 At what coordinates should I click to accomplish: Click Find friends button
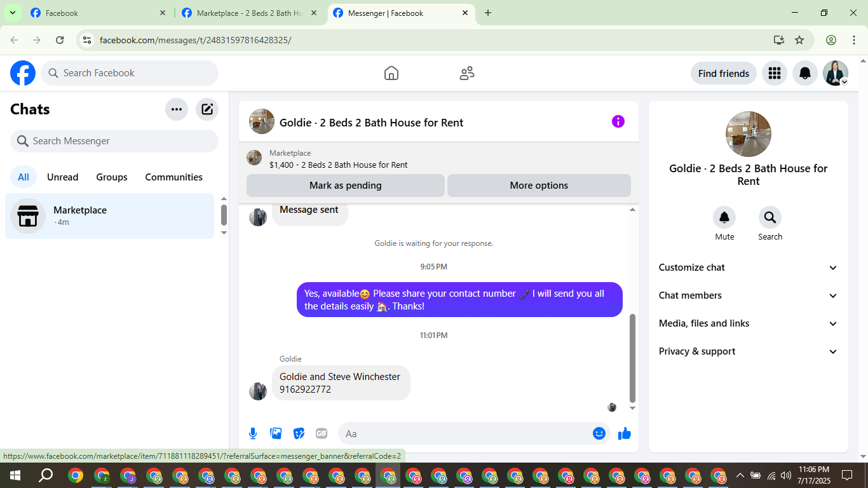click(724, 73)
